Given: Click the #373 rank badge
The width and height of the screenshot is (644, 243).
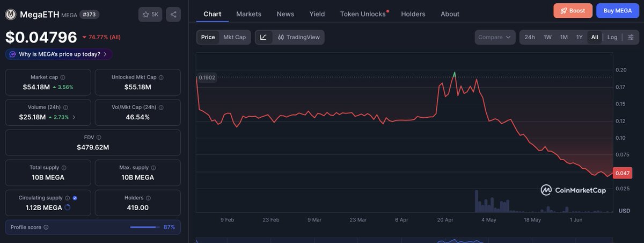Looking at the screenshot, I should (x=90, y=14).
